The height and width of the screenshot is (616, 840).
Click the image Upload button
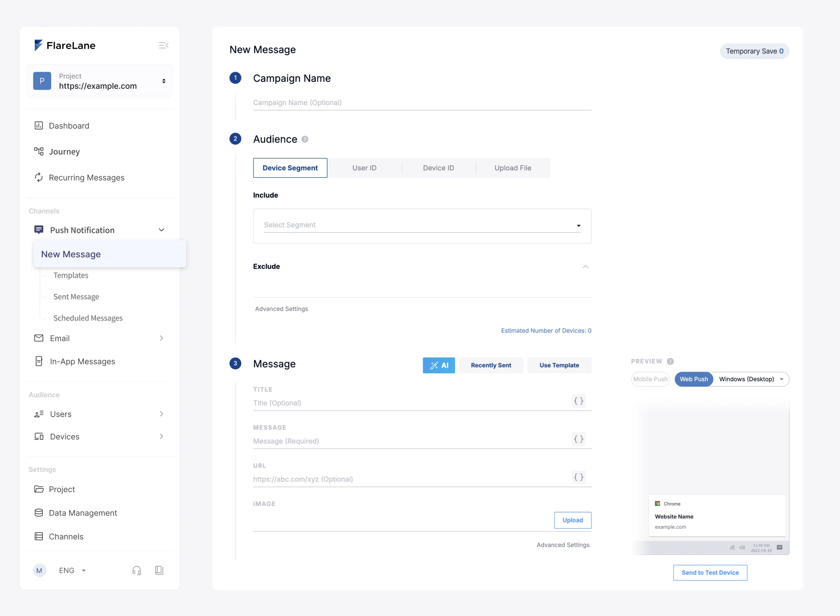(573, 520)
